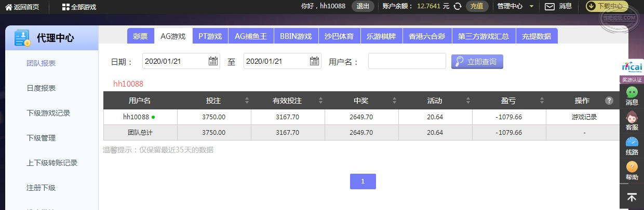Open the 全部游戏 games menu
This screenshot has height=210, width=644.
(79, 7)
